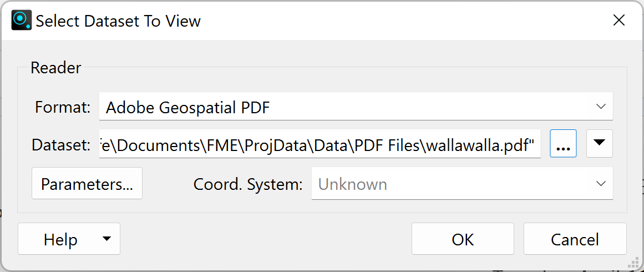Close the Select Dataset To View dialog
Screen dimensions: 644x272
tap(619, 20)
